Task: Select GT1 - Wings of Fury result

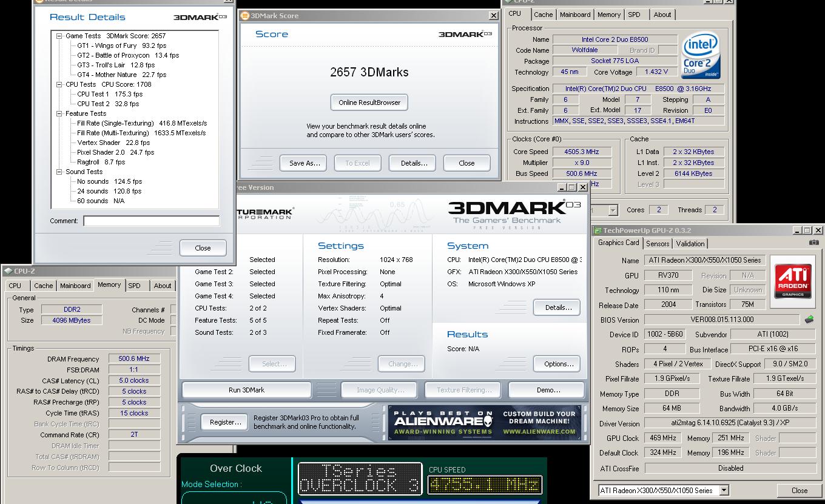Action: (121, 45)
